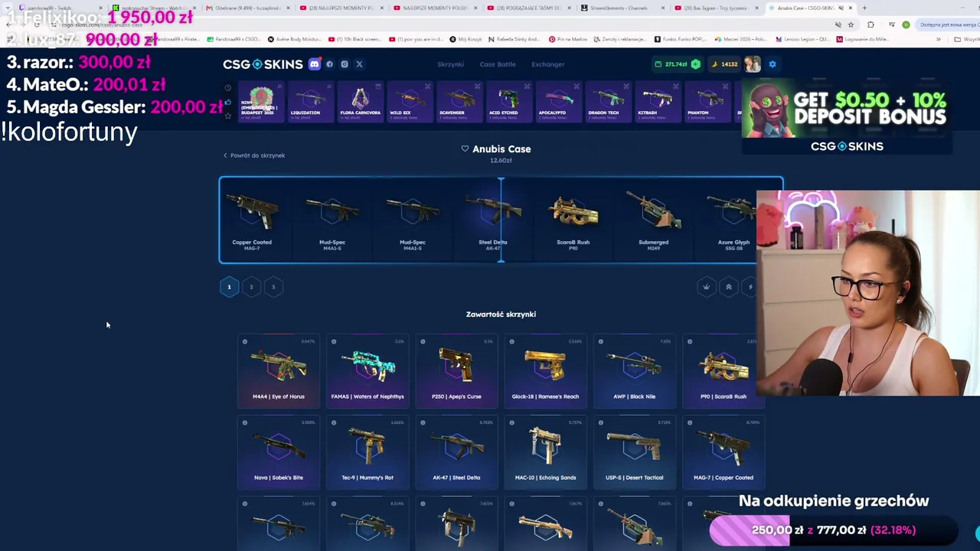
Task: Show info for Nova Sobek's Bite
Action: [245, 422]
